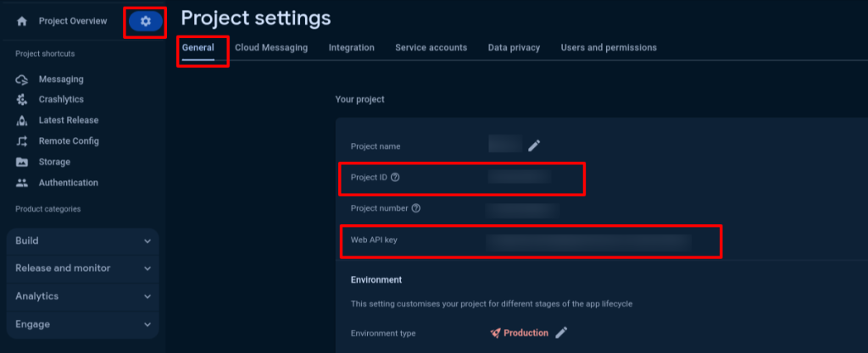
Task: Click the Latest Release rocket icon
Action: [x=22, y=120]
